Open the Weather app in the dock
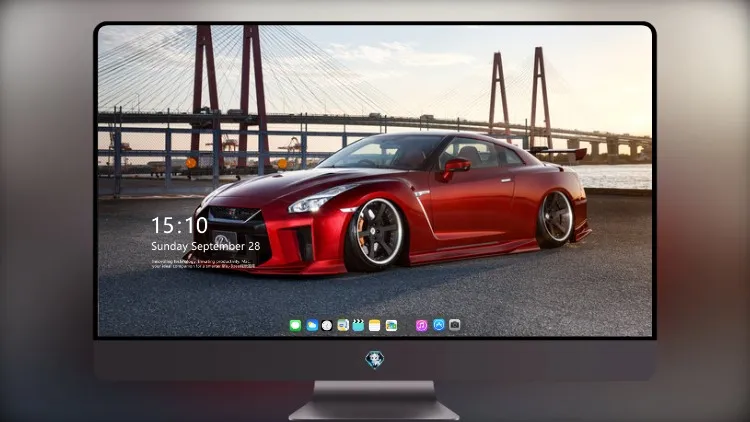This screenshot has height=422, width=750. [x=312, y=325]
